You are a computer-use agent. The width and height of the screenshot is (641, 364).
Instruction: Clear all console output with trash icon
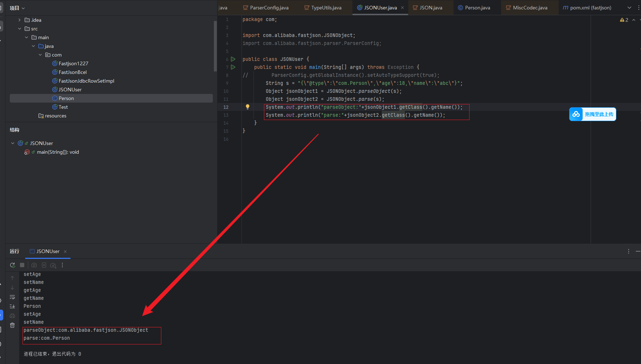(12, 325)
